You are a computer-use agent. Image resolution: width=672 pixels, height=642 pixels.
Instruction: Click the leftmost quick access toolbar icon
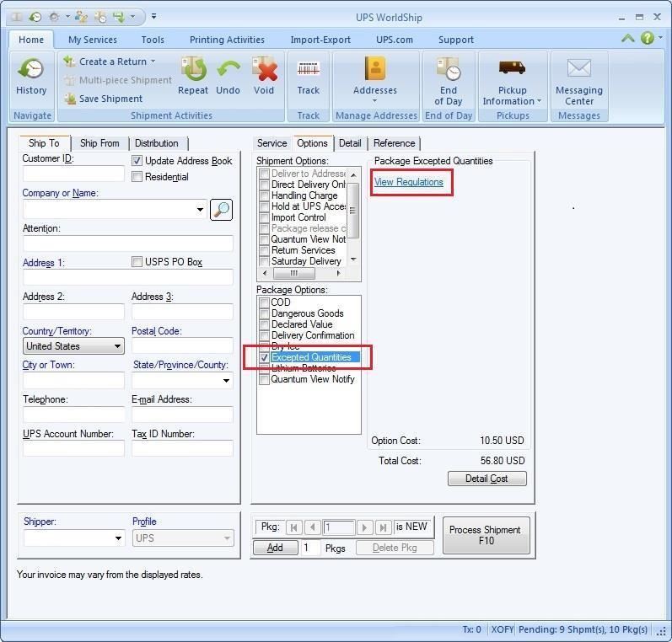[x=17, y=17]
